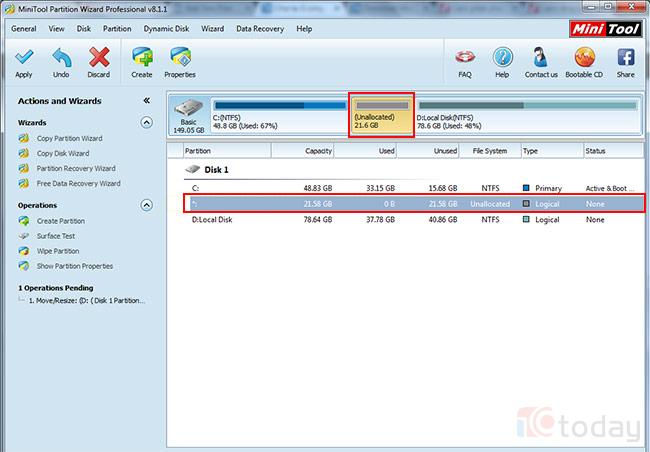The height and width of the screenshot is (452, 650).
Task: Open Contact us icon
Action: coord(540,57)
